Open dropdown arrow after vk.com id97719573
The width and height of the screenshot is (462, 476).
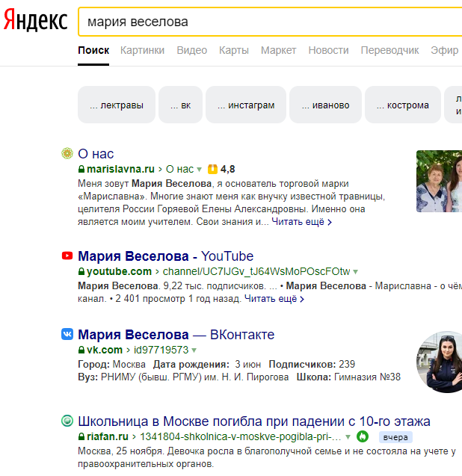point(194,350)
